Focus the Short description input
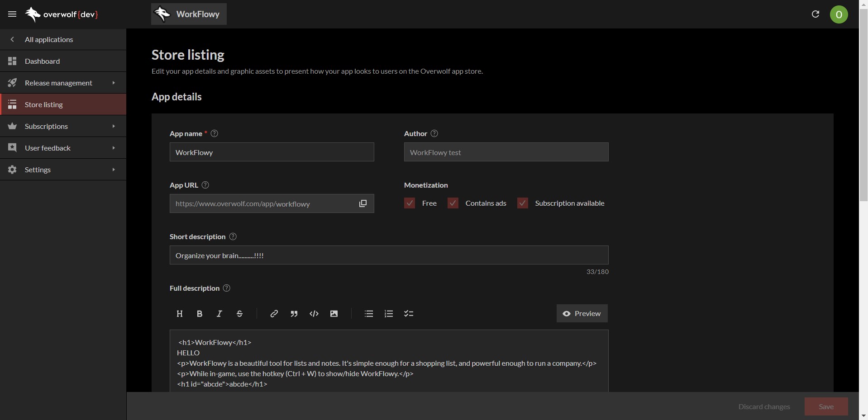 (x=389, y=255)
